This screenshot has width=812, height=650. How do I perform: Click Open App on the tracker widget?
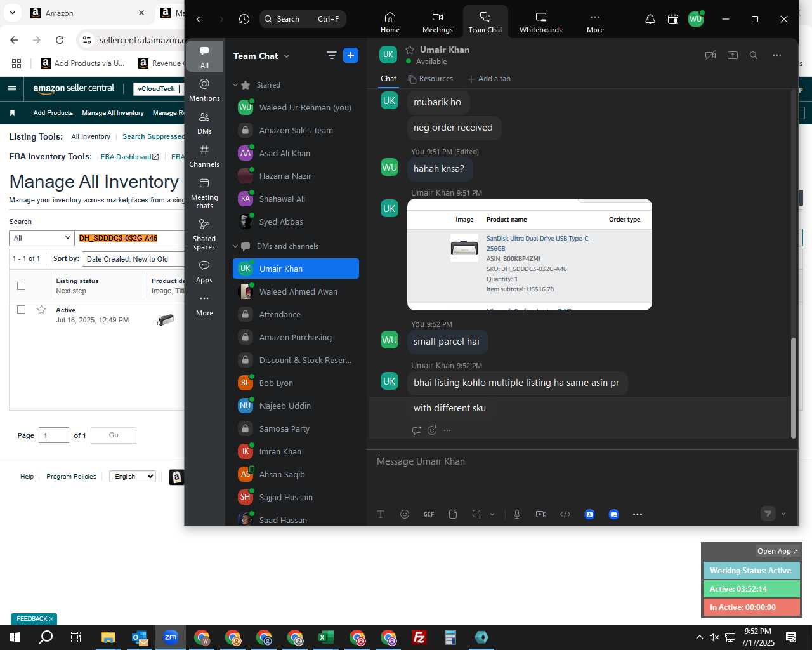coord(778,551)
